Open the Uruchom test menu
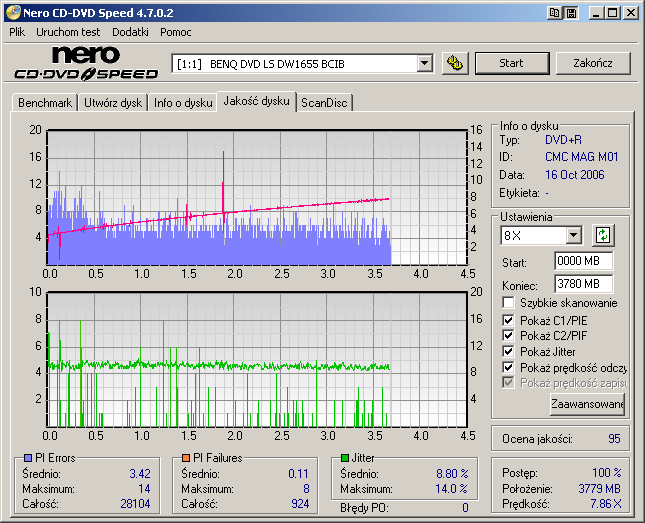Image resolution: width=645 pixels, height=523 pixels. pos(68,32)
